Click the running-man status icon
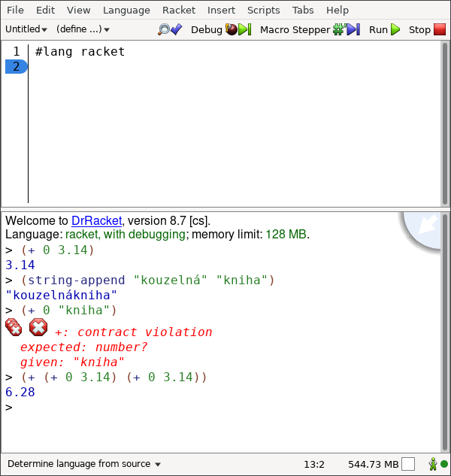Screen dimensions: 451x476 tap(433, 464)
